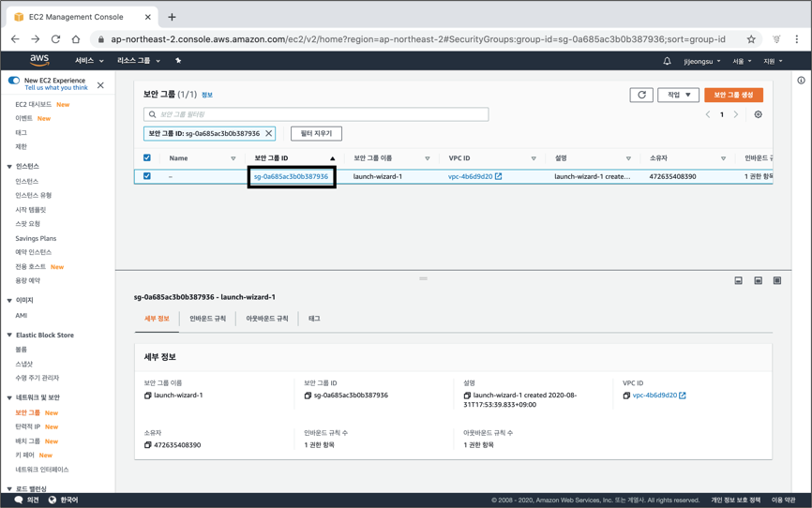The height and width of the screenshot is (508, 812).
Task: Click the pin shortcut icon in navbar
Action: (x=178, y=61)
